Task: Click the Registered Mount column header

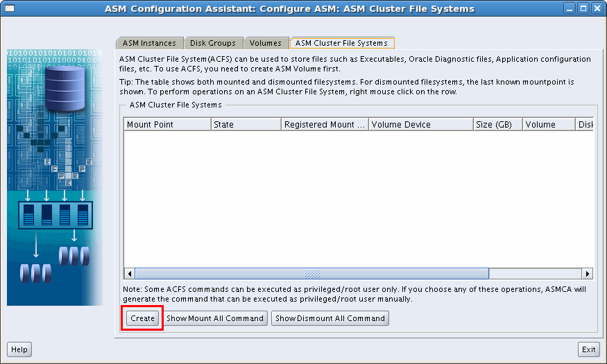Action: coord(325,125)
